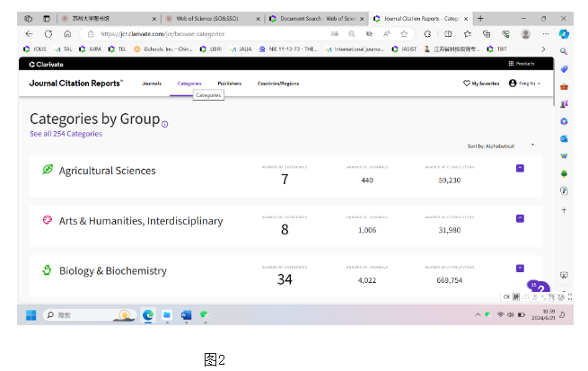Open the JOLIS bookmark
This screenshot has height=371, width=588.
[35, 49]
